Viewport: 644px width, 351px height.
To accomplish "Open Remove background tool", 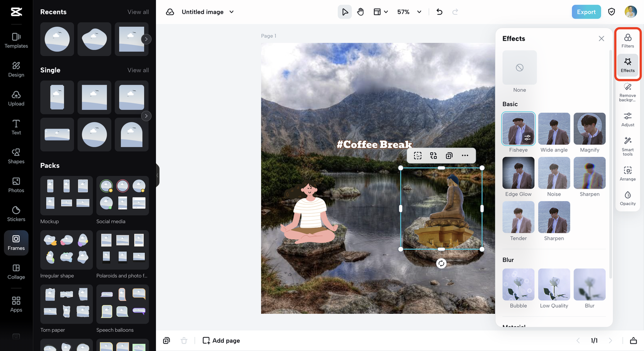I will click(x=627, y=93).
